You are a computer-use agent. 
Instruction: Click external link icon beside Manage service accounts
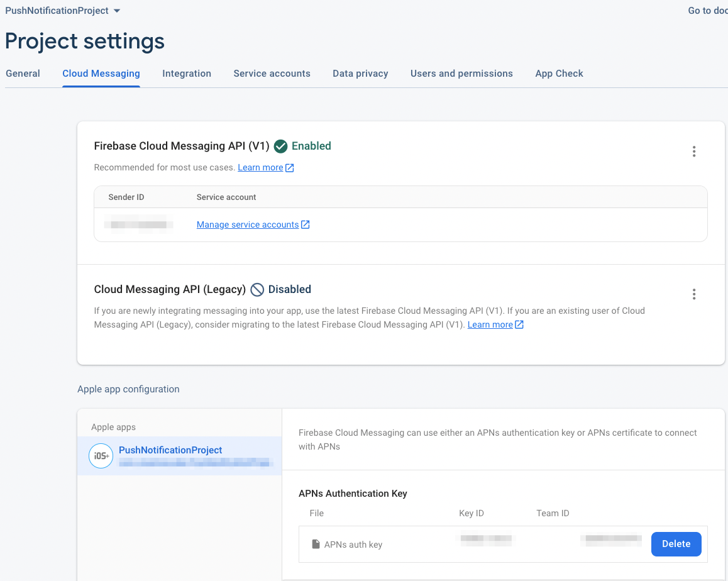pos(306,224)
